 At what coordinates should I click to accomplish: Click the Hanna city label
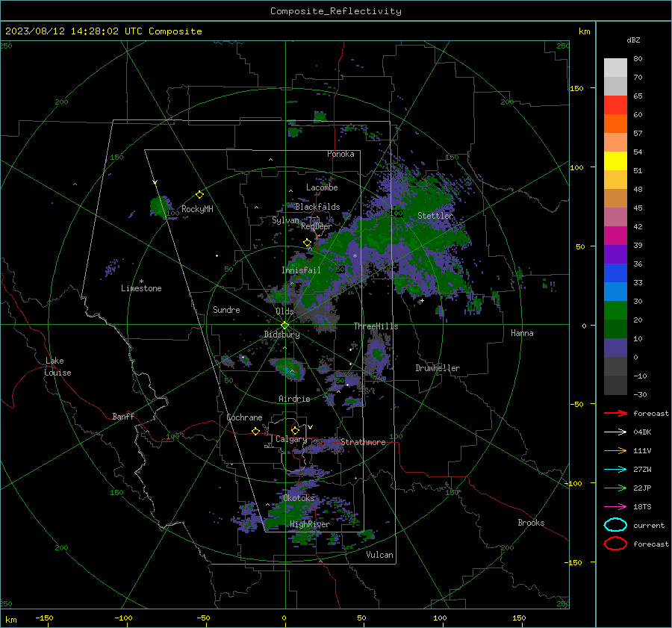tap(522, 333)
